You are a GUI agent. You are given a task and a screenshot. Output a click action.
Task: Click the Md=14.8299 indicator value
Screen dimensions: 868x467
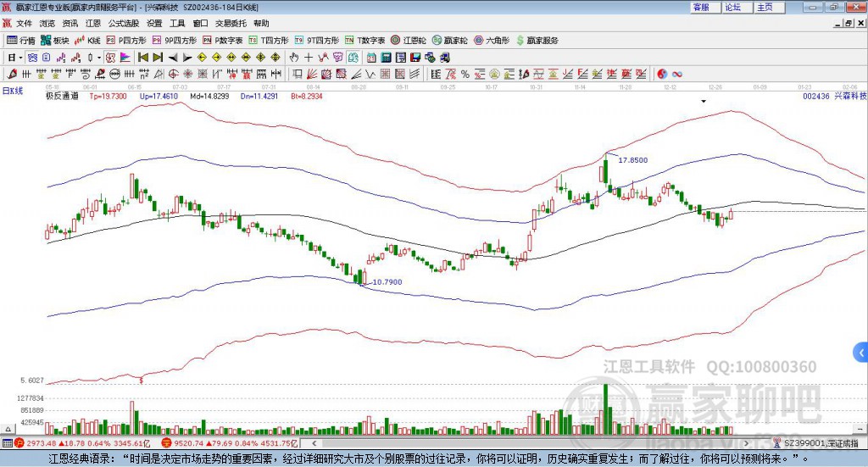[209, 96]
